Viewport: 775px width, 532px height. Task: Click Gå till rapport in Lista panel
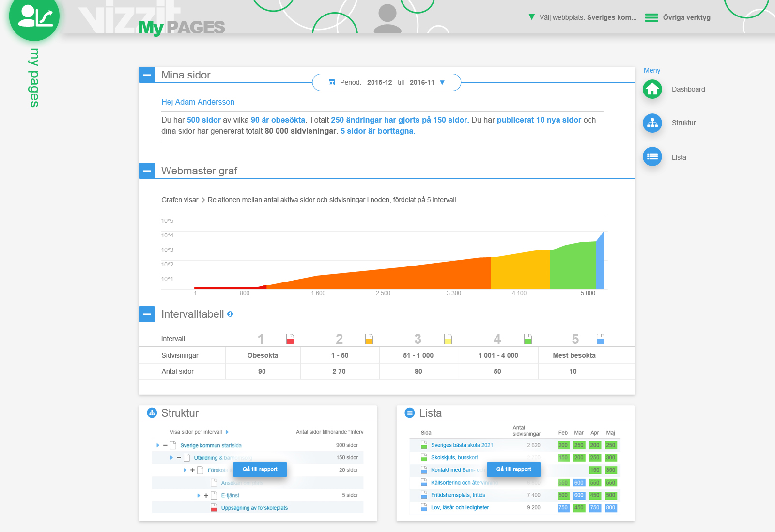coord(514,469)
